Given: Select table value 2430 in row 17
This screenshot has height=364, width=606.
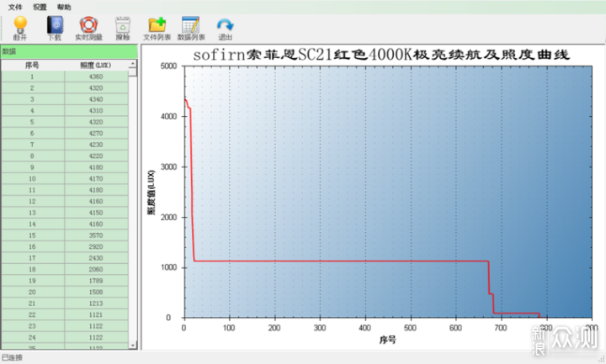Looking at the screenshot, I should click(96, 258).
